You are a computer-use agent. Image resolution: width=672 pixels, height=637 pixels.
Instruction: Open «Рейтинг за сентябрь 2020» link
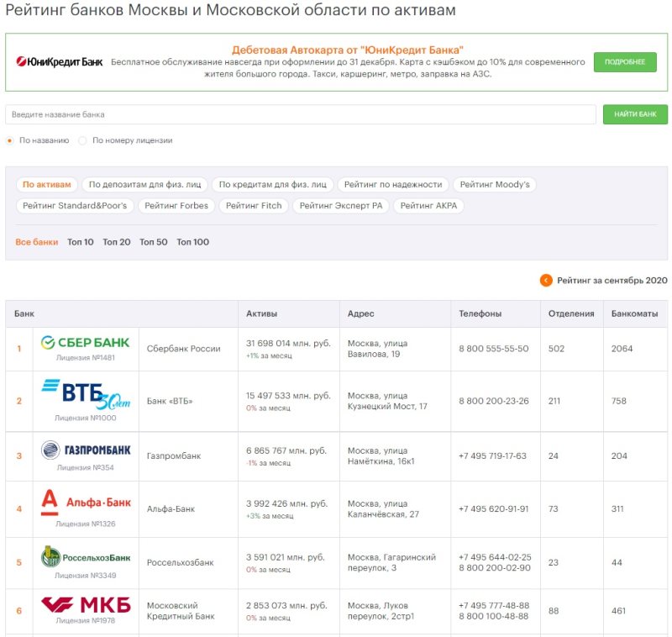coord(612,281)
